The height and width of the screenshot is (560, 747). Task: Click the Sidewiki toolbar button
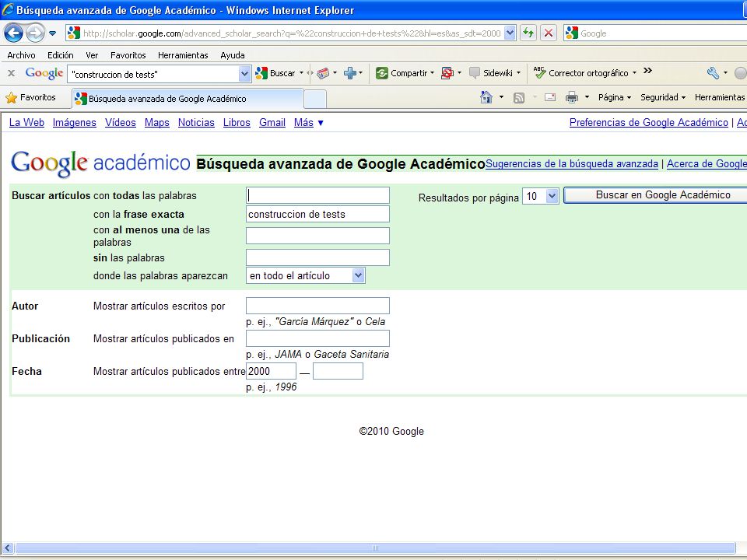(x=491, y=73)
